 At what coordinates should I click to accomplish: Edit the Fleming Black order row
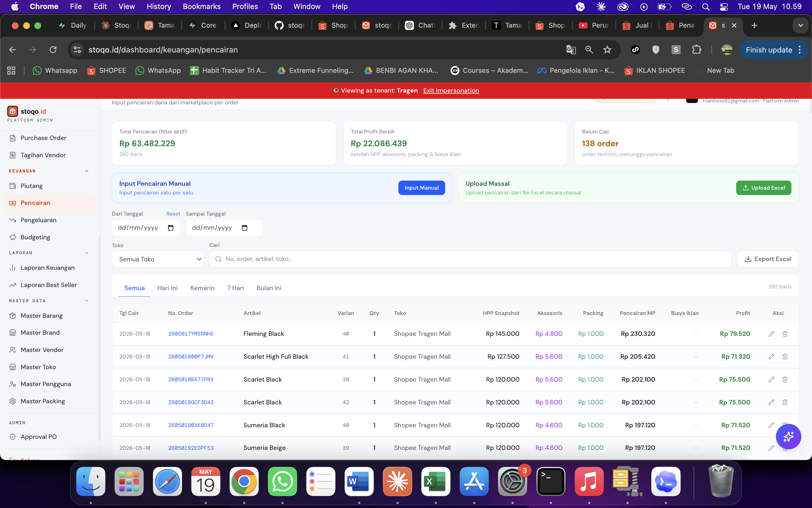(x=771, y=334)
